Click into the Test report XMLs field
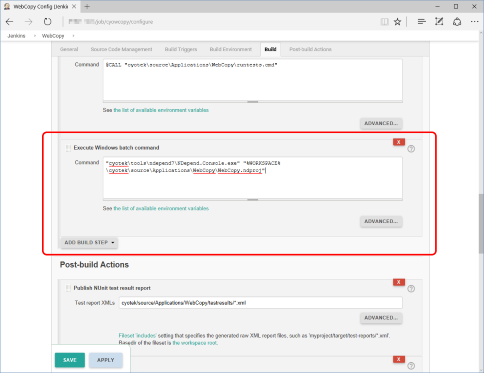The width and height of the screenshot is (484, 373). 261,303
